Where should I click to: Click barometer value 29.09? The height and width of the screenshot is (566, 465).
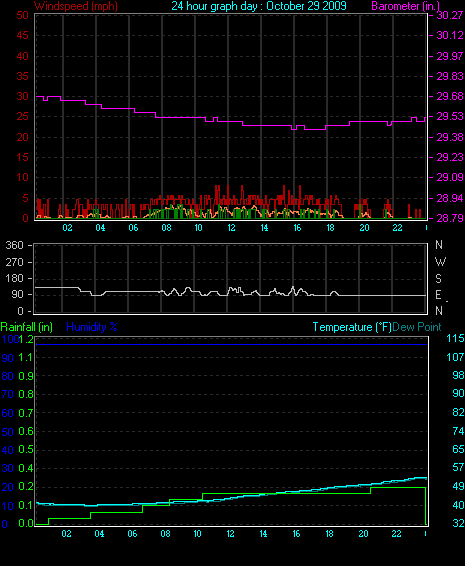tap(450, 178)
